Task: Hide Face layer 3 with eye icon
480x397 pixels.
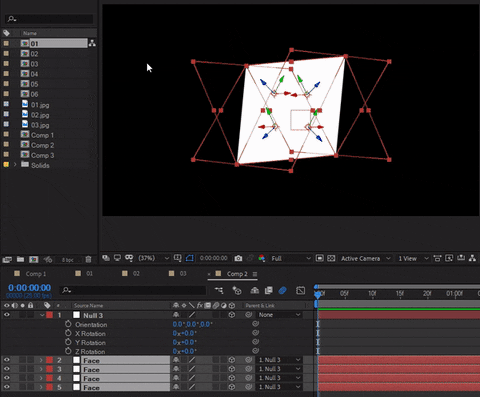Action: (x=6, y=369)
